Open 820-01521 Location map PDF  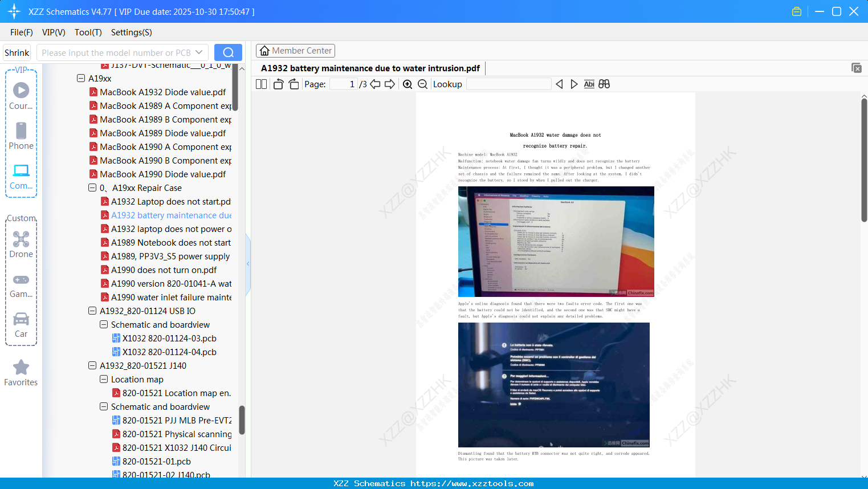click(x=172, y=393)
